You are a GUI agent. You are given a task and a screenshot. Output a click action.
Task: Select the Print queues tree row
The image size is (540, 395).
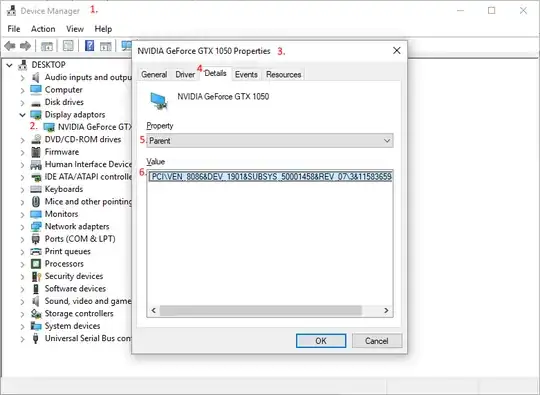[x=68, y=251]
